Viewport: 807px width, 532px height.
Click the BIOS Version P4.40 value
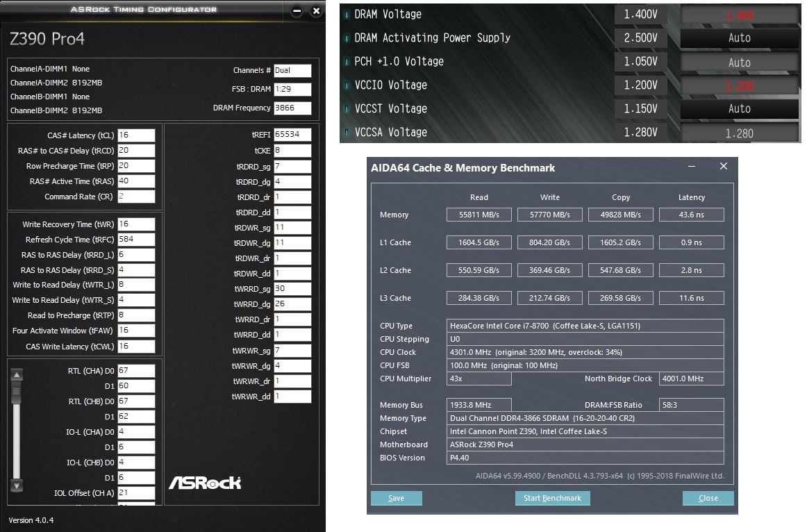[585, 458]
